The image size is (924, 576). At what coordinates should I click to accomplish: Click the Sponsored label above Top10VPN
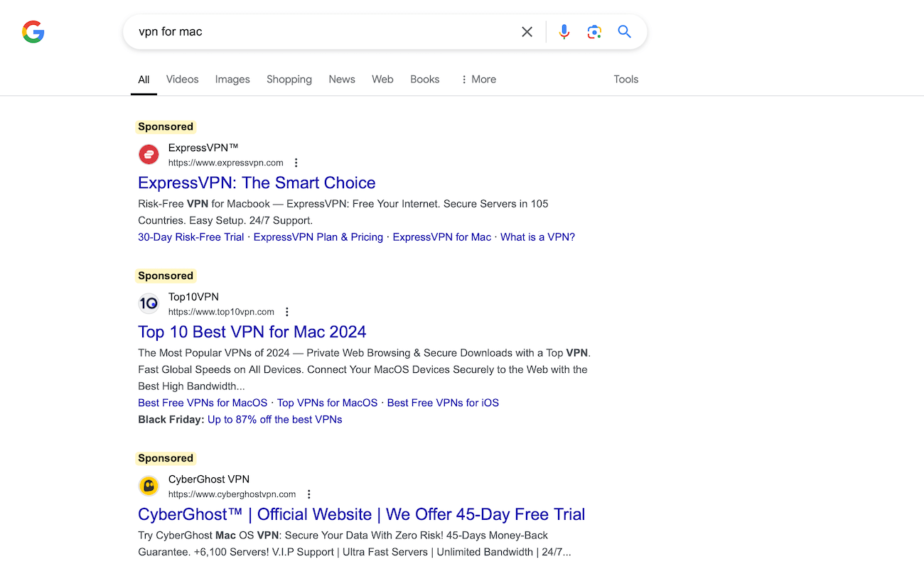tap(166, 276)
